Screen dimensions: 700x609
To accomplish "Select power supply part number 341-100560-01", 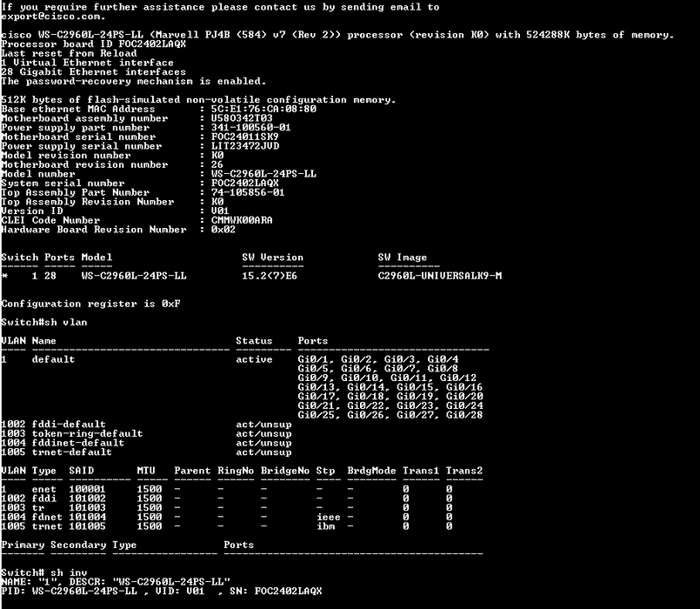I will coord(251,128).
